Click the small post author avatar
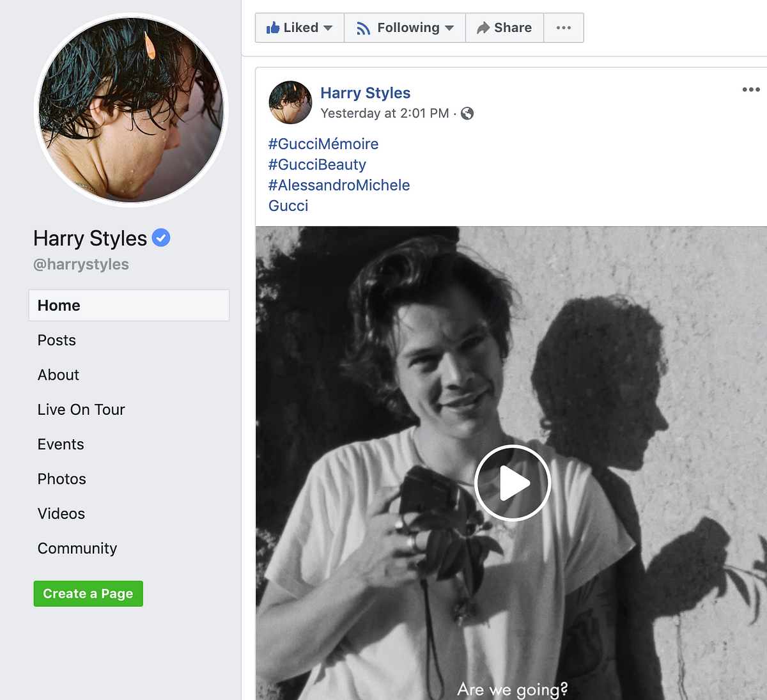The height and width of the screenshot is (700, 767). click(x=290, y=102)
